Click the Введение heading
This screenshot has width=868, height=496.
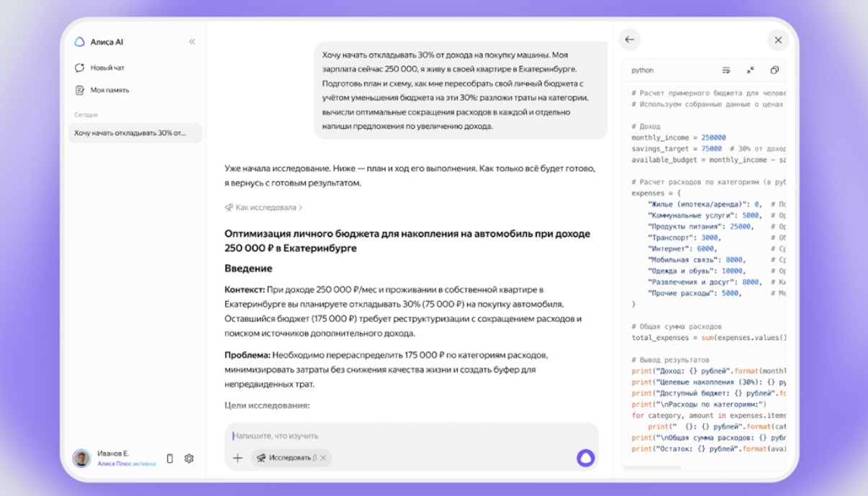tap(248, 269)
